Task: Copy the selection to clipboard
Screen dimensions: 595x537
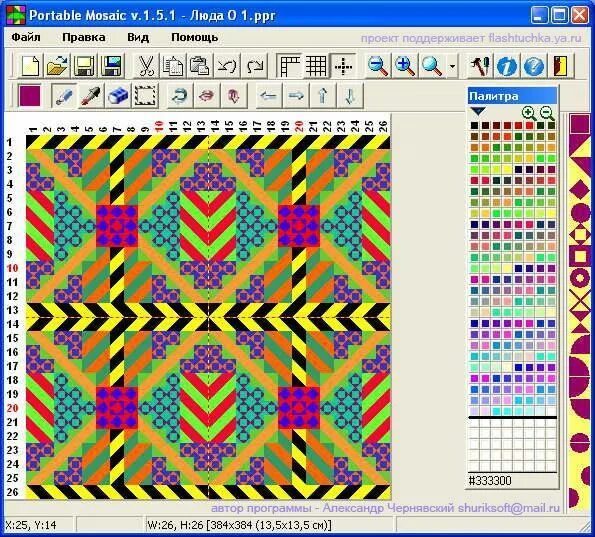Action: [x=173, y=66]
